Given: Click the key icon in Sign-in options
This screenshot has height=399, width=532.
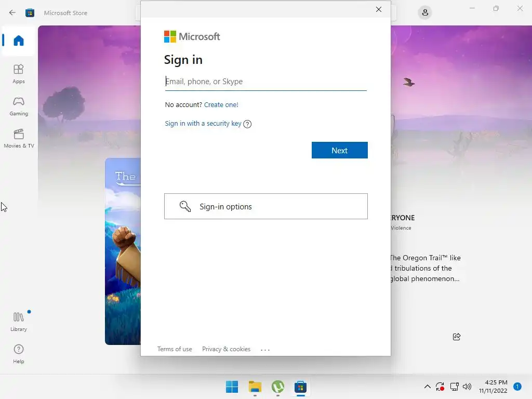Looking at the screenshot, I should click(x=185, y=206).
